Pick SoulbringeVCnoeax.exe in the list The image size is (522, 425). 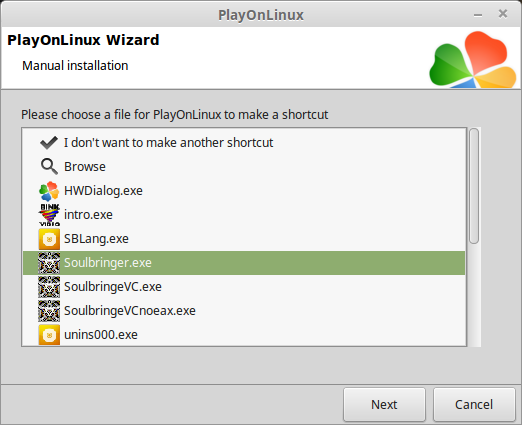point(244,311)
